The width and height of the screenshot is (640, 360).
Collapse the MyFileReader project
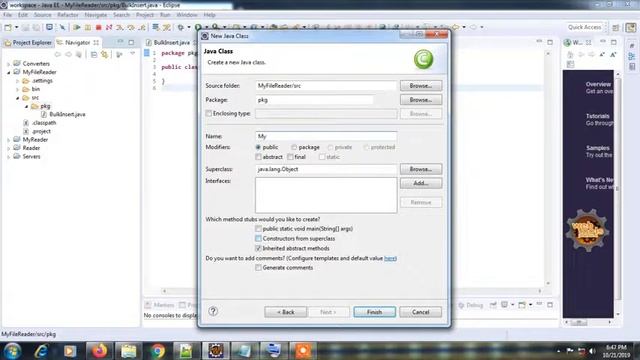pos(9,72)
